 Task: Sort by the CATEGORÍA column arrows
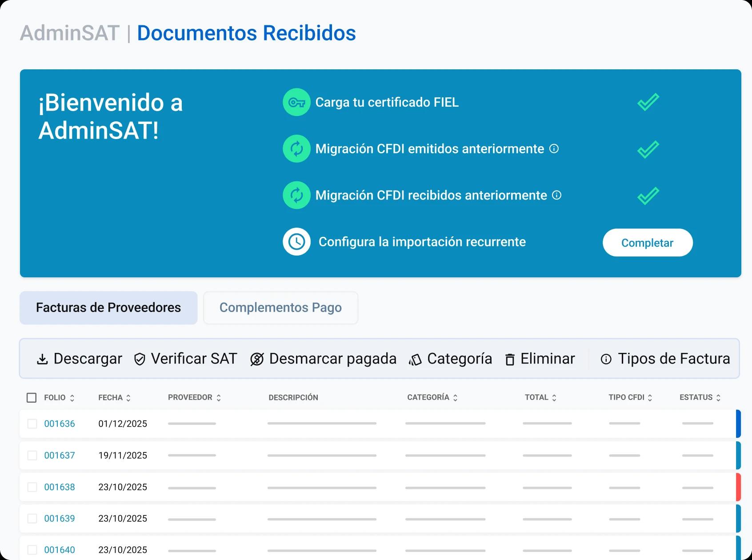pyautogui.click(x=455, y=398)
